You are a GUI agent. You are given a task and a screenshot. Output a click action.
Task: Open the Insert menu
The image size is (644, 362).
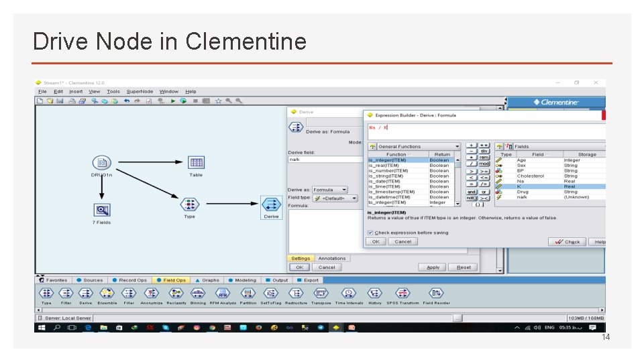tap(76, 92)
